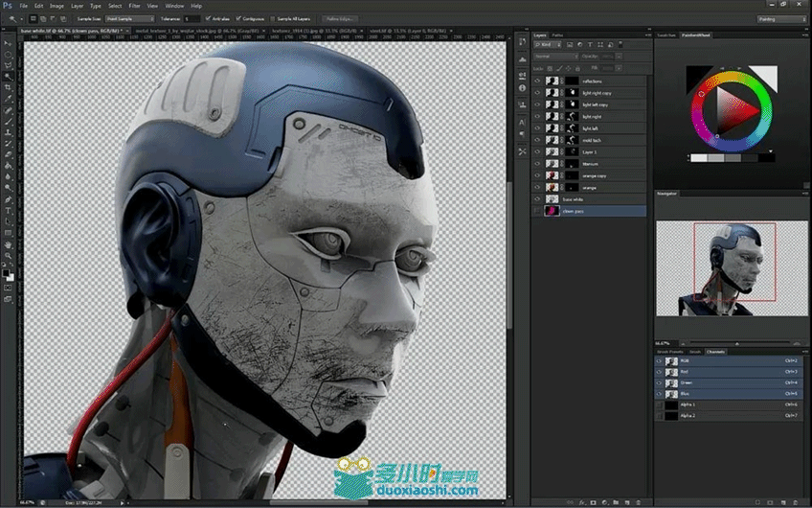Pick a color in the PaintersWheel triangle
The image size is (812, 508).
733,110
